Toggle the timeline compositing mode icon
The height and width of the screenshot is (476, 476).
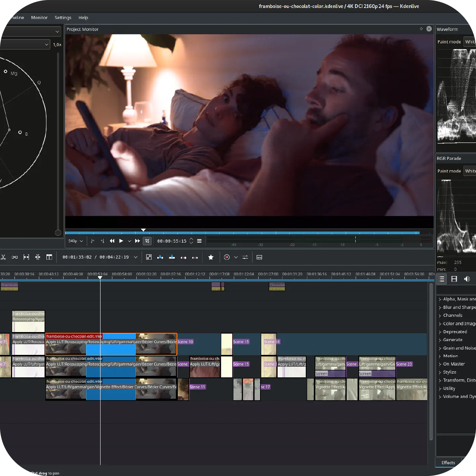click(149, 257)
